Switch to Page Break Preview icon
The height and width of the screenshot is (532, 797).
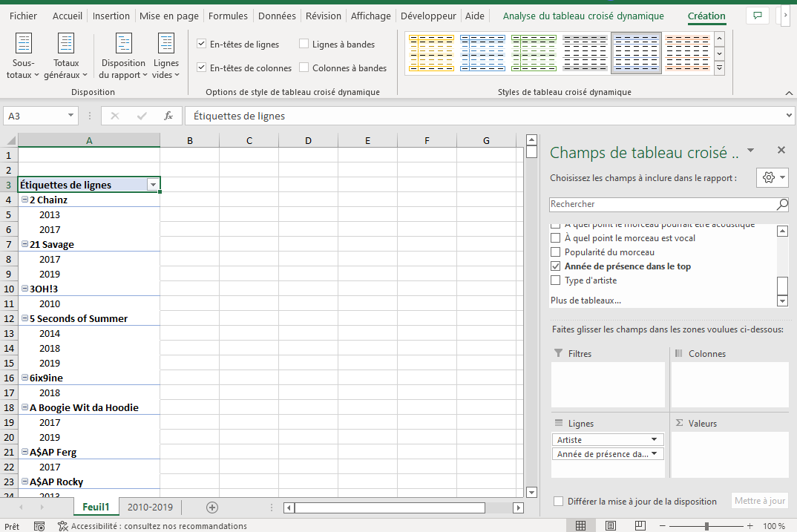(640, 526)
